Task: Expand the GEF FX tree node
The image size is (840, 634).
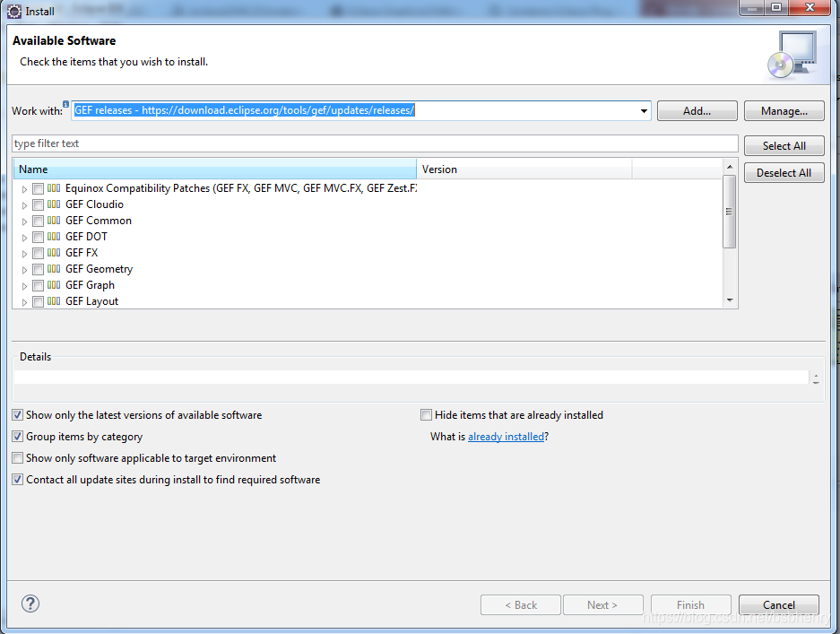Action: click(24, 254)
